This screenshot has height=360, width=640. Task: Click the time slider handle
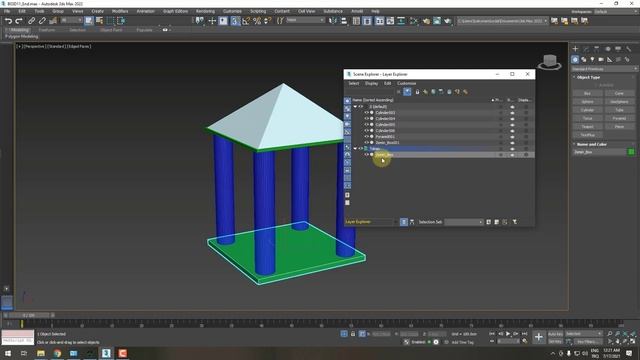click(x=28, y=316)
